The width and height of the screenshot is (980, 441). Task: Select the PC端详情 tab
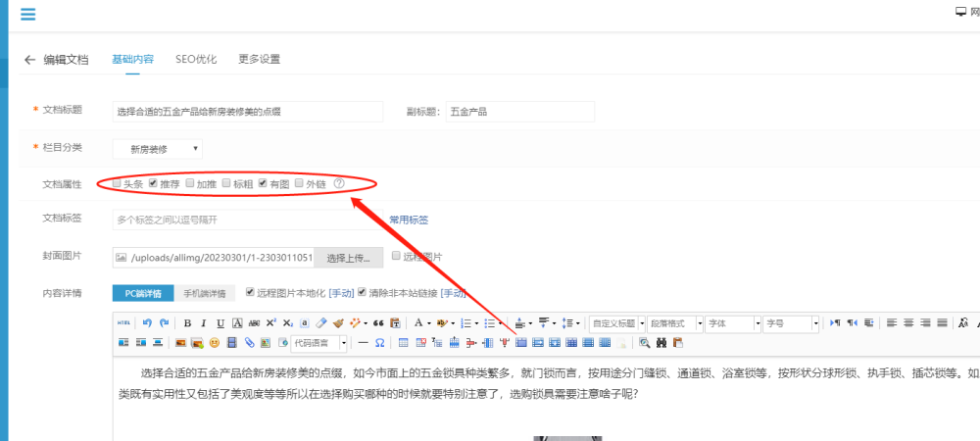144,293
